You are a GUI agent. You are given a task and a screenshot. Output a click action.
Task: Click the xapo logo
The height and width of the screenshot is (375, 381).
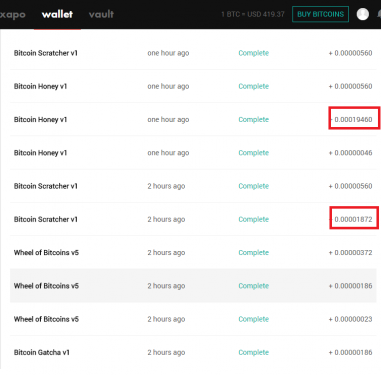tap(12, 14)
